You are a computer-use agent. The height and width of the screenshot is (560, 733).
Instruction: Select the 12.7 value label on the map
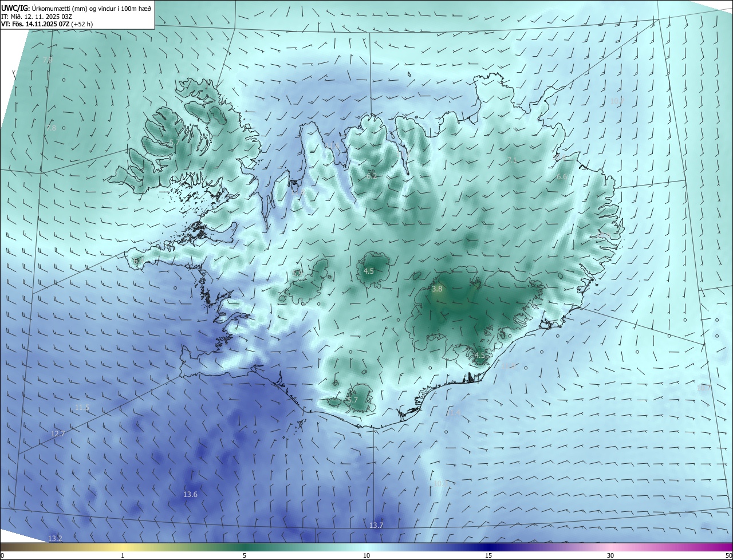click(58, 434)
